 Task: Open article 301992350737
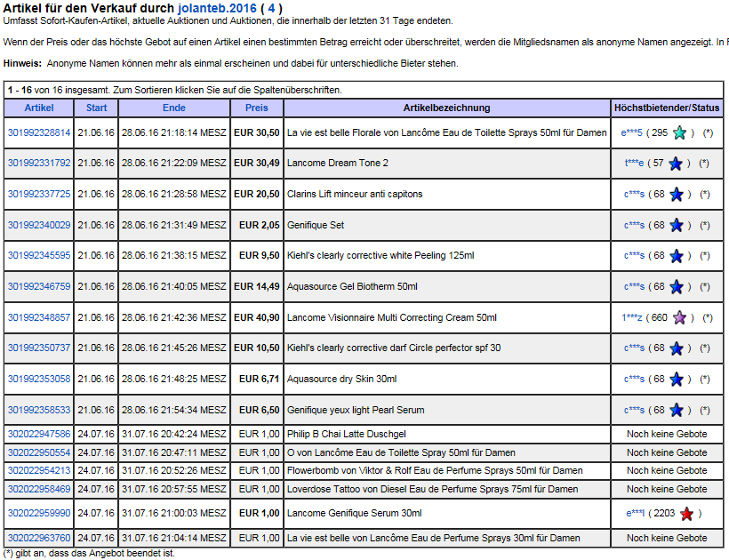coord(39,348)
